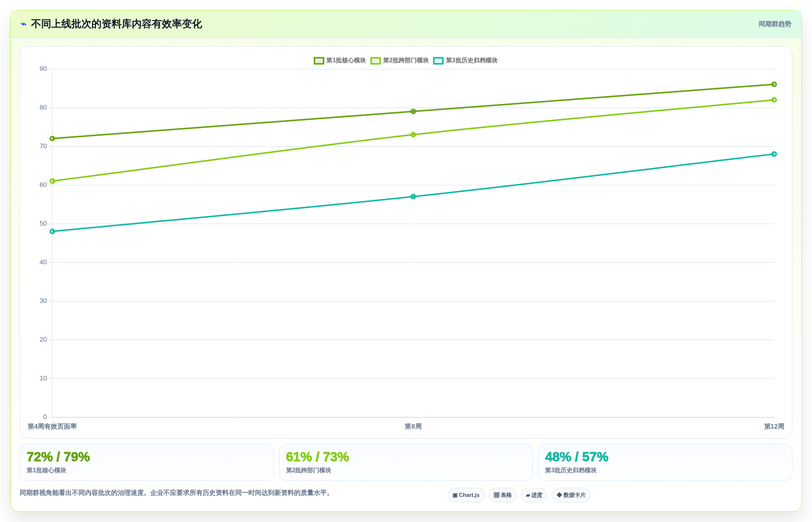Select the 数据卡片 tag chip
The width and height of the screenshot is (812, 522).
[x=571, y=495]
